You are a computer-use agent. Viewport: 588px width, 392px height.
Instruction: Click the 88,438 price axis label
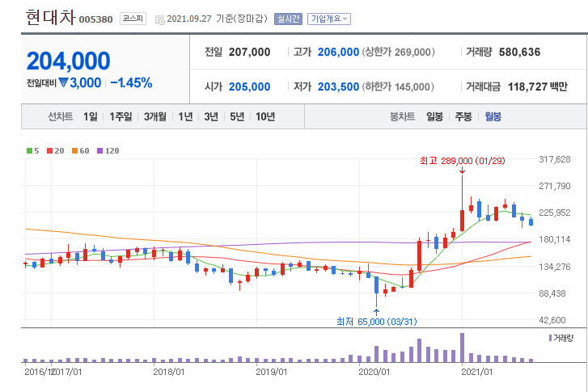coord(552,293)
